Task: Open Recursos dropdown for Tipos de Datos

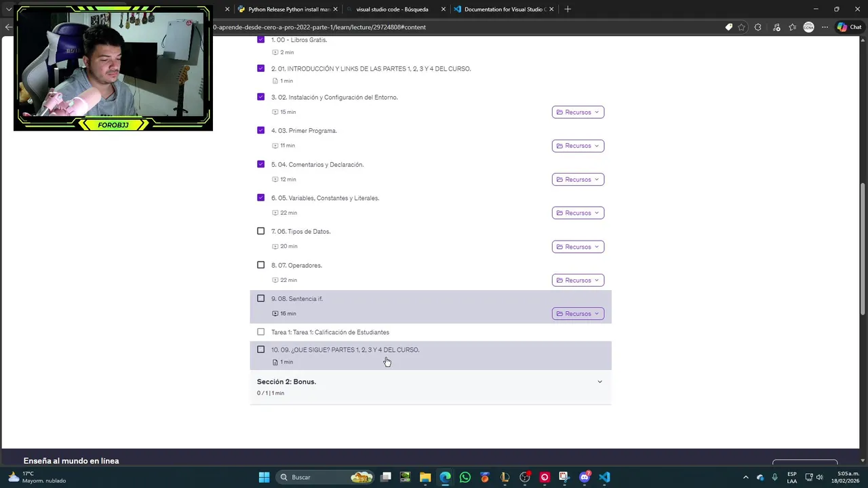Action: [578, 247]
